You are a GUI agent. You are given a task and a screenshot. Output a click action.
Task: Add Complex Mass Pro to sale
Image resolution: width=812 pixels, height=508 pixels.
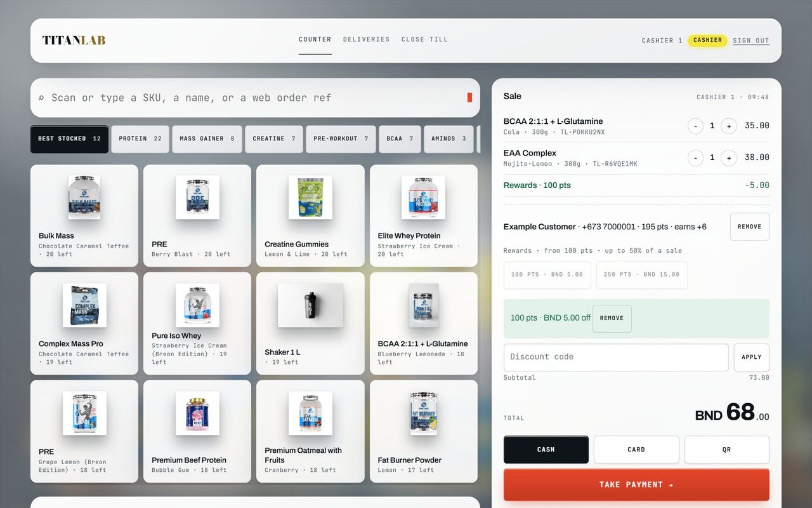coord(84,324)
